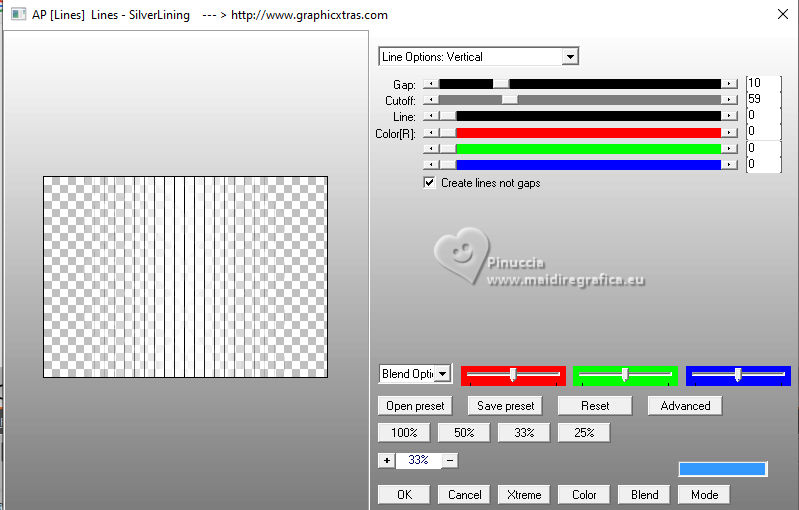The width and height of the screenshot is (799, 510).
Task: Click the red Color slider left arrow
Action: 431,133
